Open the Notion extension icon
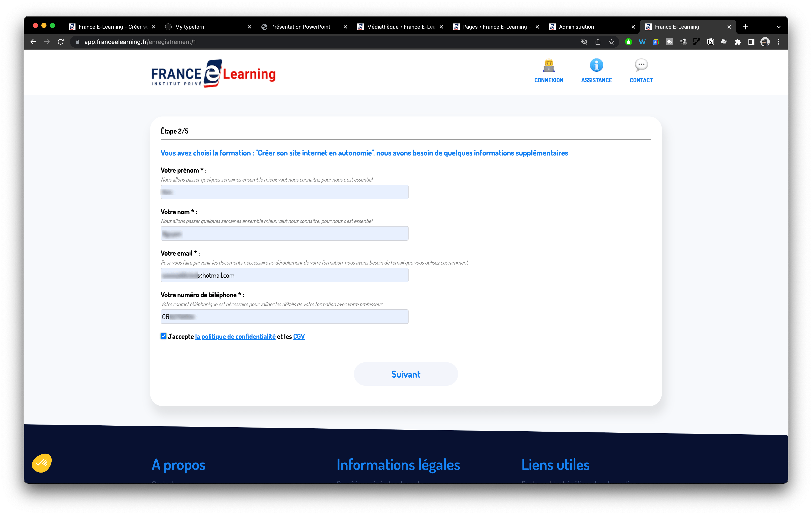The height and width of the screenshot is (515, 812). (710, 42)
